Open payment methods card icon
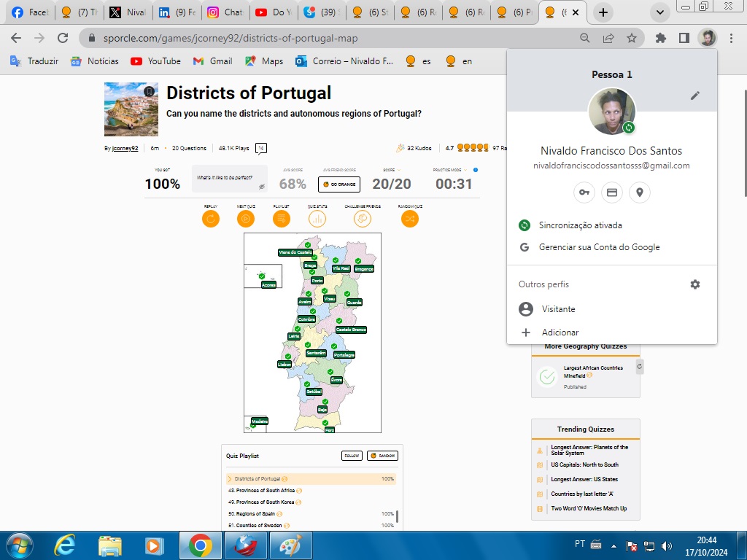Image resolution: width=747 pixels, height=560 pixels. [612, 192]
